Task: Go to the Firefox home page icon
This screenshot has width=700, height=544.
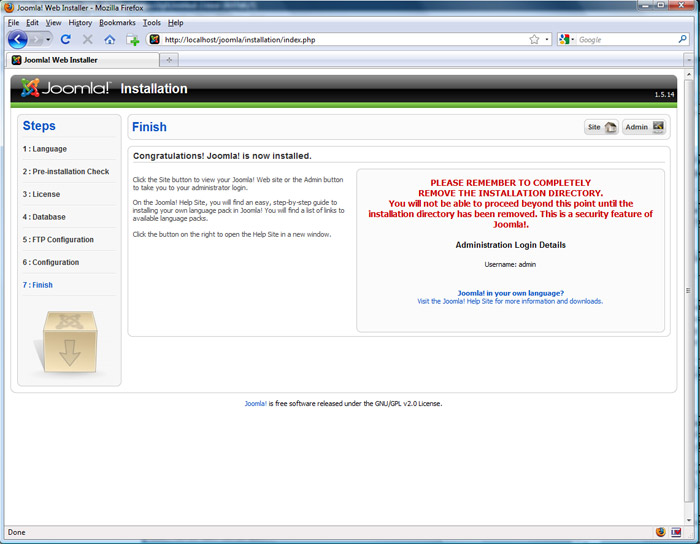Action: coord(110,40)
